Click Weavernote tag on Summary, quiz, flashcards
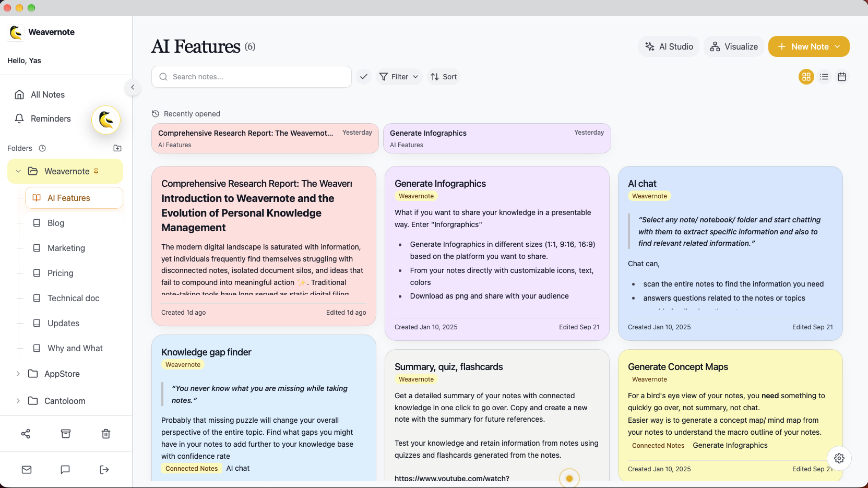The image size is (868, 488). click(x=417, y=379)
